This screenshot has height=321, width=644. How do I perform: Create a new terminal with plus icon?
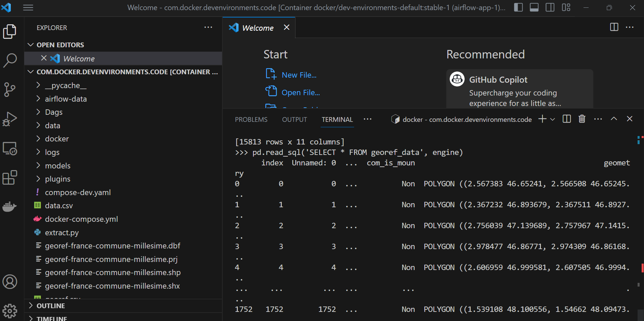[x=542, y=119]
